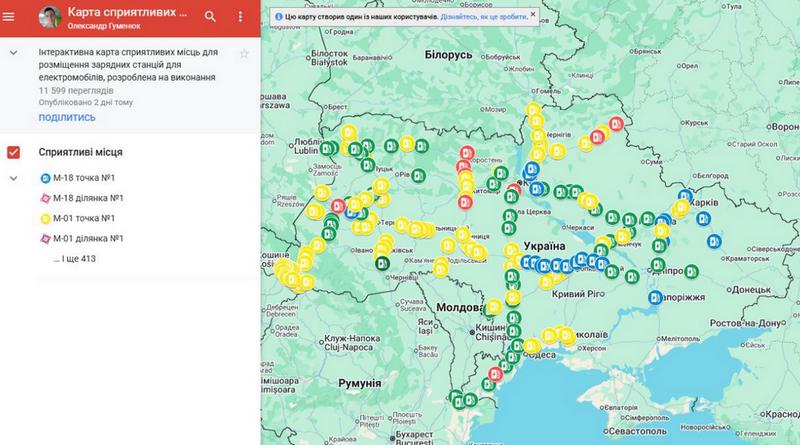Click the search magnifier icon
Viewport: 800px width, 445px height.
click(x=210, y=16)
